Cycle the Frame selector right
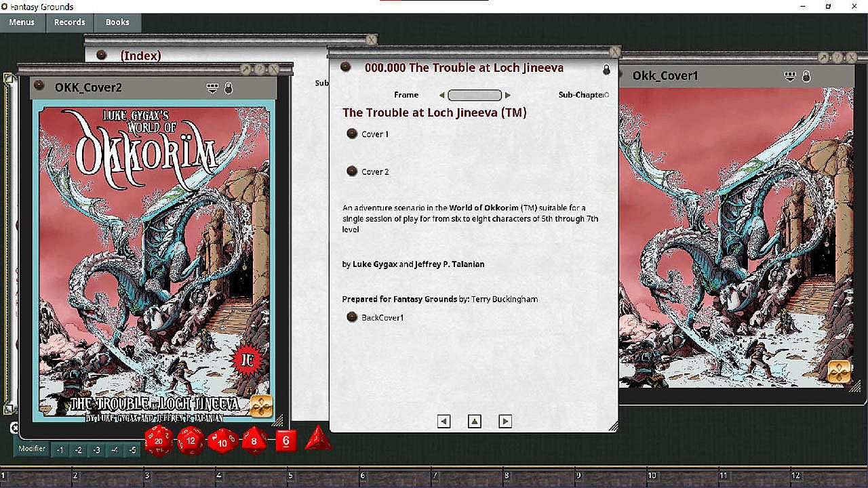The image size is (868, 488). coord(507,96)
